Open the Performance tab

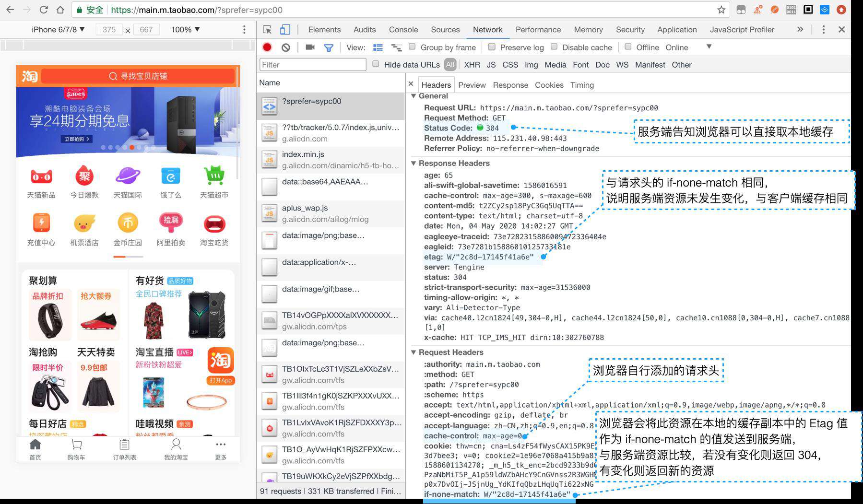pyautogui.click(x=538, y=30)
